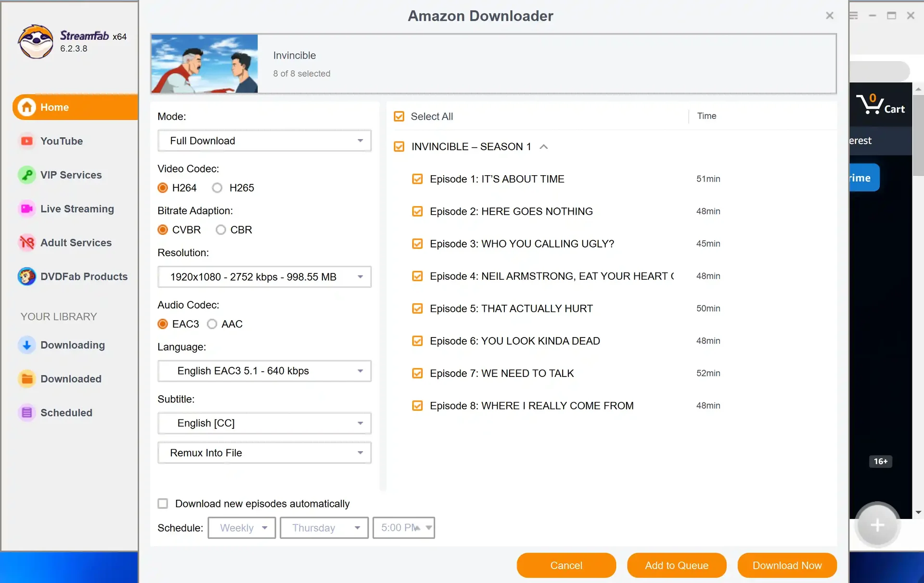Click the 16+ rating badge
This screenshot has height=583, width=924.
[x=881, y=461]
